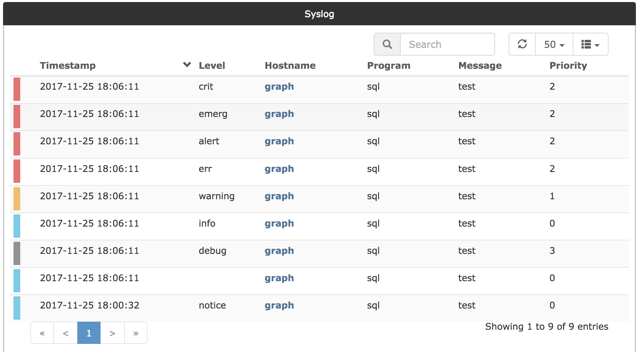
Task: Sort by Message column header
Action: pos(480,65)
